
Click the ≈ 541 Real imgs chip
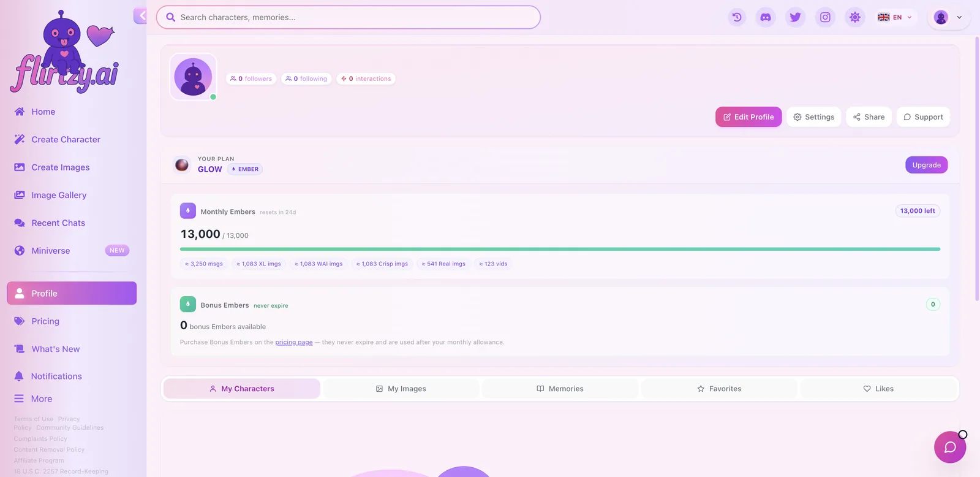(x=443, y=264)
